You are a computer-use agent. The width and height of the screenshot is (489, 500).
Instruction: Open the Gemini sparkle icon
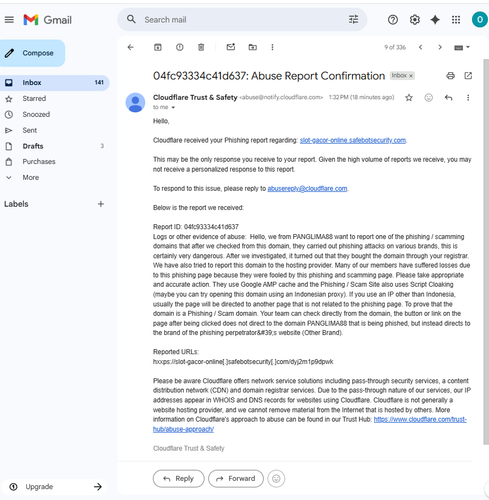[435, 20]
